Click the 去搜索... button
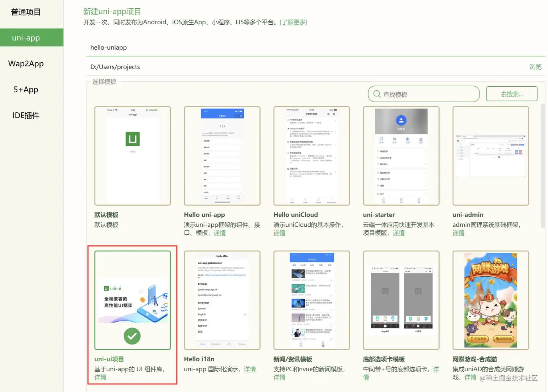 512,94
